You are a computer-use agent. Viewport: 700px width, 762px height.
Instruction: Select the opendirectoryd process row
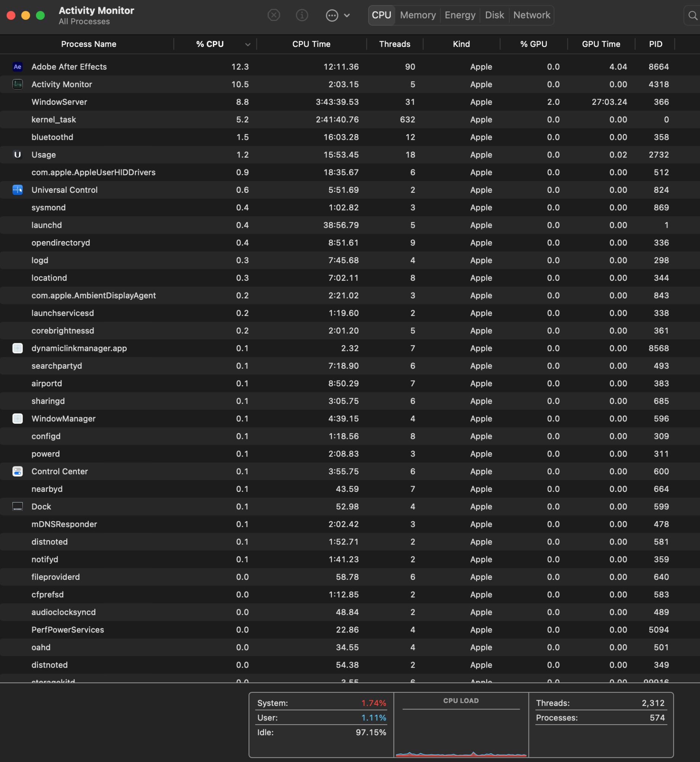point(350,243)
